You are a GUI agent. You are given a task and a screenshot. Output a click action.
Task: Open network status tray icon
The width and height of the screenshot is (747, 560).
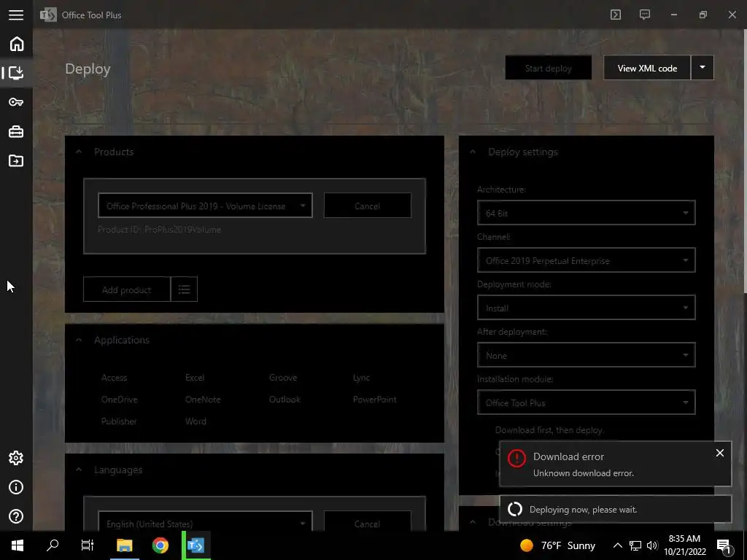[x=635, y=545]
